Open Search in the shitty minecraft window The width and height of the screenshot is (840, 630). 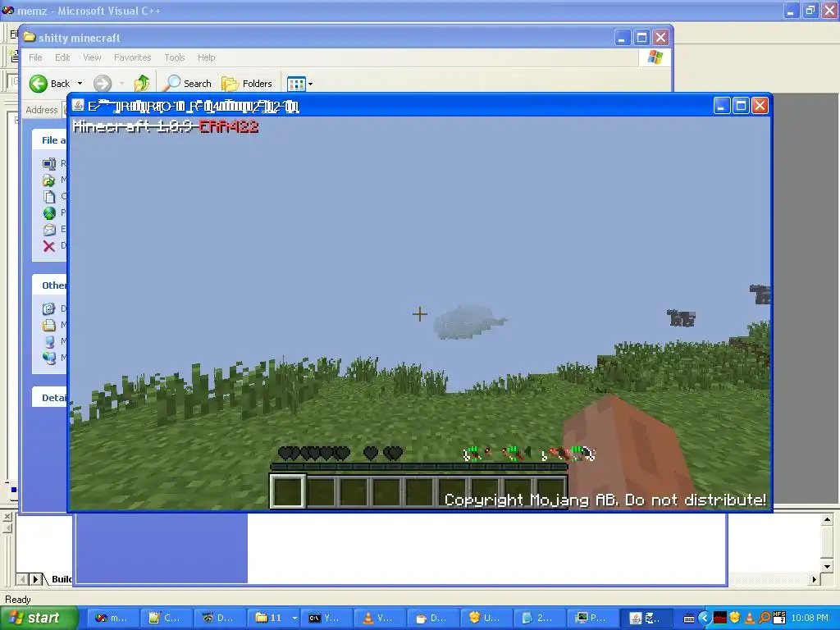click(188, 84)
